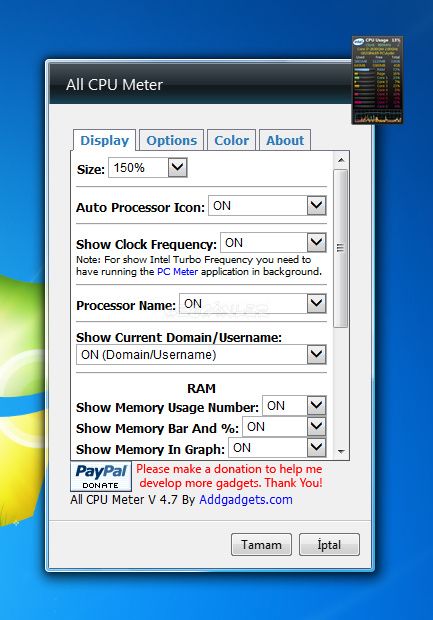433x620 pixels.
Task: Click the All CPU Meter title text
Action: tap(114, 85)
